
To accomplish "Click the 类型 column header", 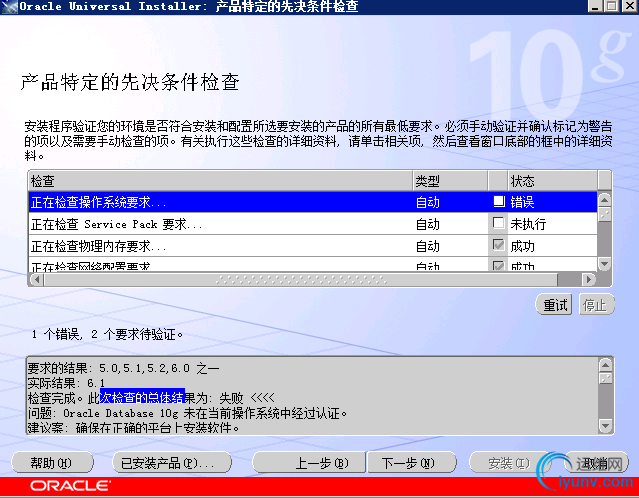I will point(450,181).
